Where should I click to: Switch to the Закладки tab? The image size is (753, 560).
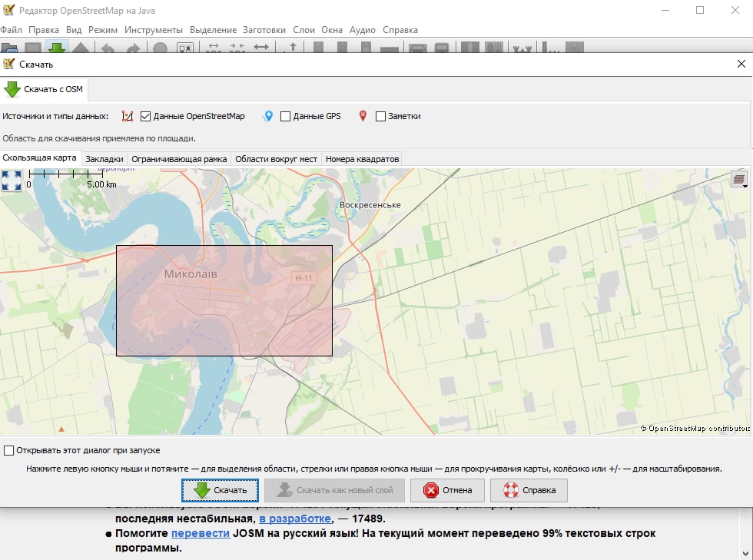tap(104, 159)
